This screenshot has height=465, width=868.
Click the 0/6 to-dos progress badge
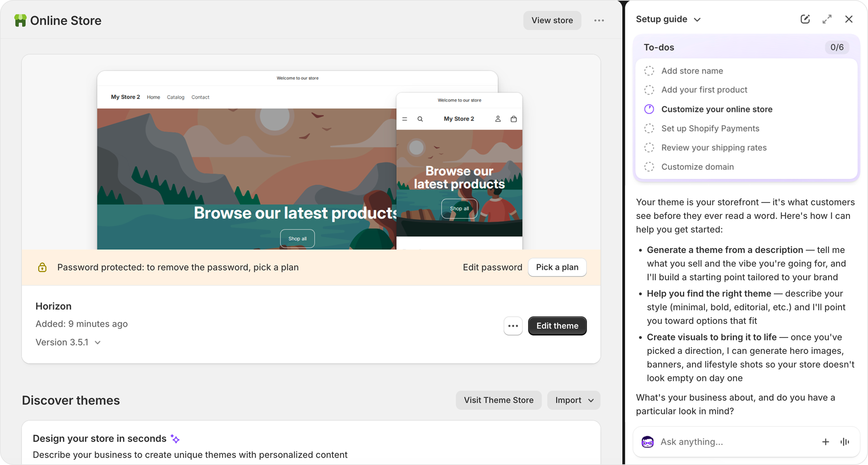click(837, 47)
